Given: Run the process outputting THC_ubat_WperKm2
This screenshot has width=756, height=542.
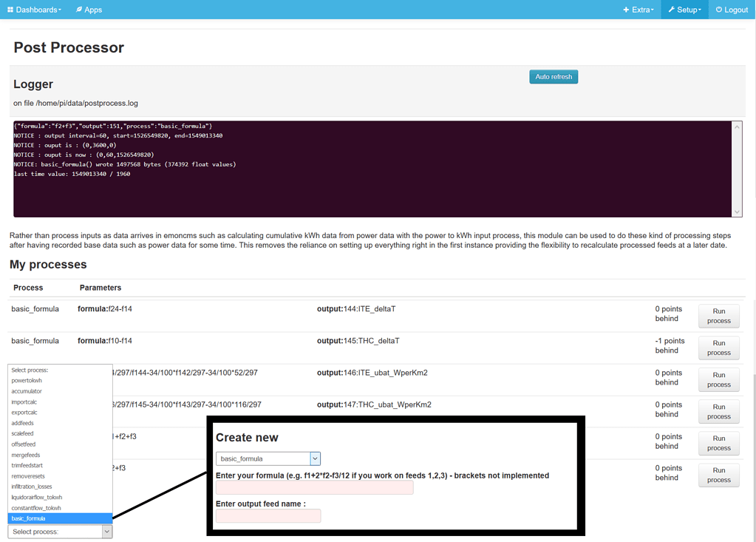Looking at the screenshot, I should 718,411.
